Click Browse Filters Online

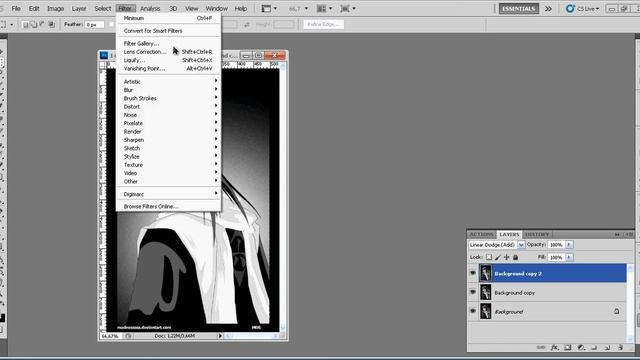coord(169,207)
